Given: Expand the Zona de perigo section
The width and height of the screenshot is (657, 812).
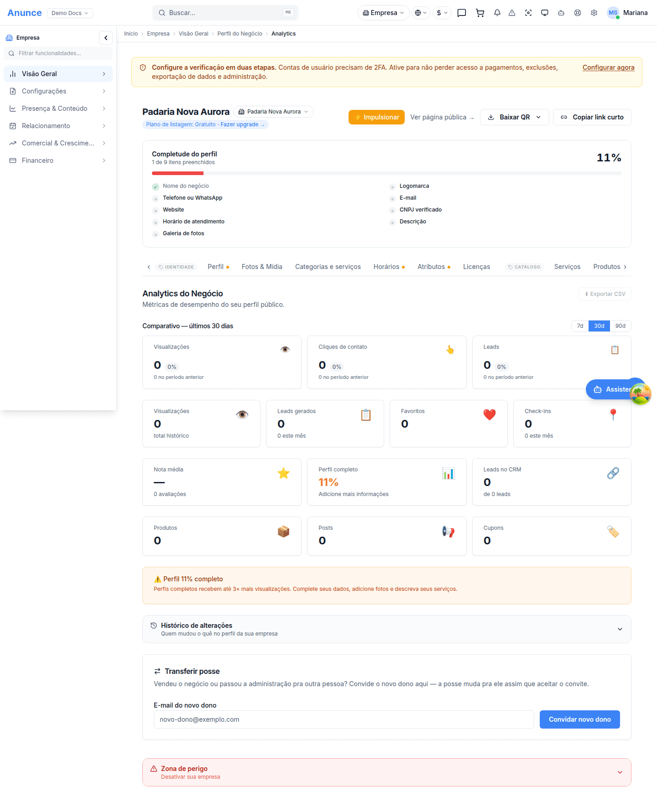Looking at the screenshot, I should [387, 772].
